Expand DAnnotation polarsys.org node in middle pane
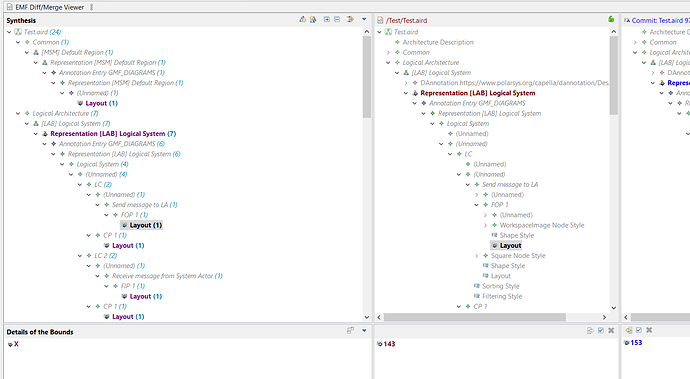Image resolution: width=690 pixels, height=379 pixels. pyautogui.click(x=406, y=83)
